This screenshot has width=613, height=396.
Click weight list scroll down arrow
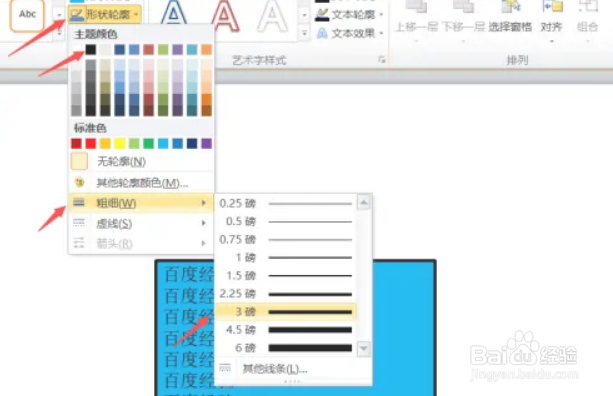pyautogui.click(x=364, y=348)
